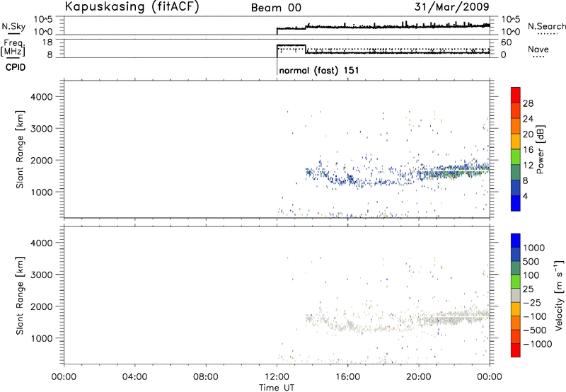Click the sky noise trace in top panel

pyautogui.click(x=383, y=27)
